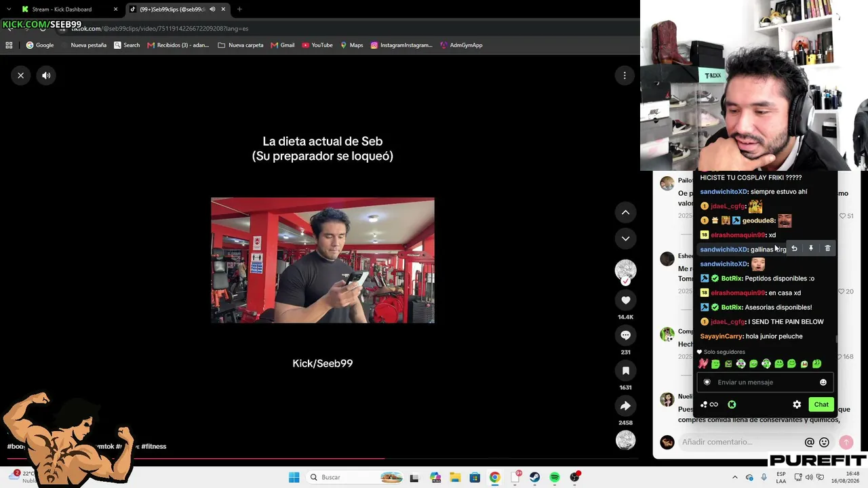
Task: Open the Gmail bookmark
Action: click(x=283, y=45)
